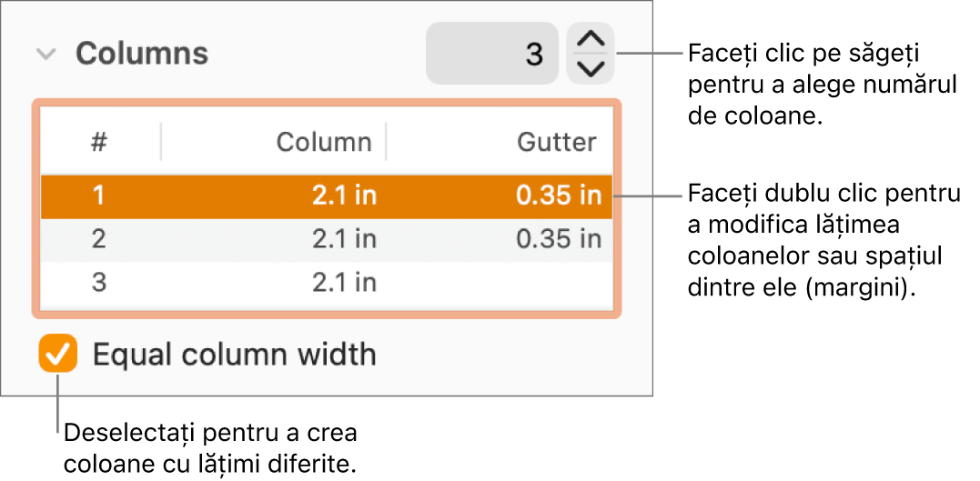Click row 2 column width value
Image resolution: width=980 pixels, height=481 pixels.
[344, 239]
